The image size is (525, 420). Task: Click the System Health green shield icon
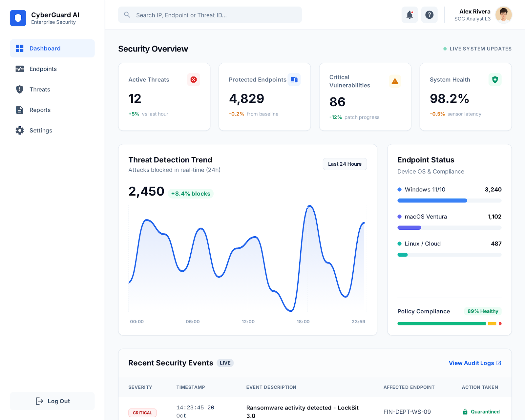(495, 79)
